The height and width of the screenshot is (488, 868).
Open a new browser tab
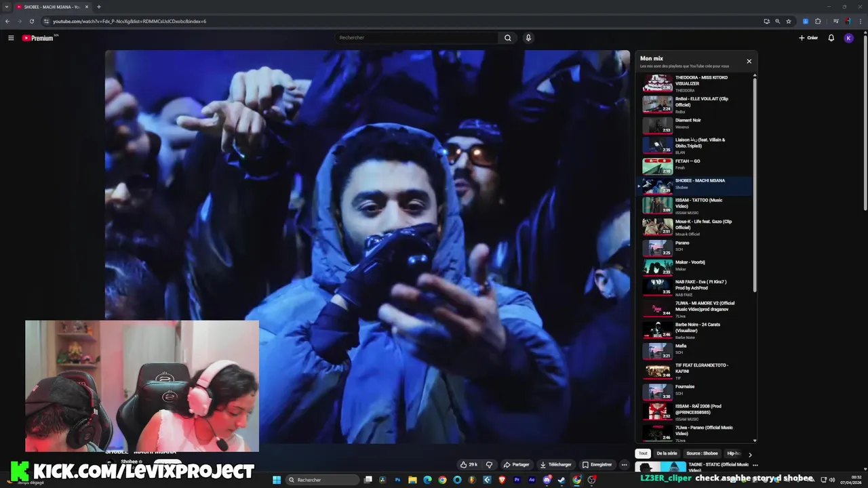point(98,7)
